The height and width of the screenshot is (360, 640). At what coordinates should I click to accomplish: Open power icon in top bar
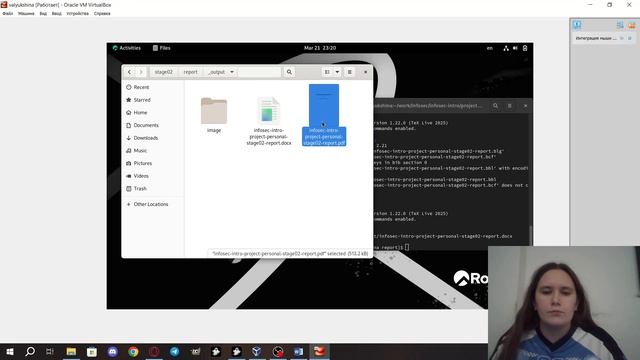tap(525, 48)
